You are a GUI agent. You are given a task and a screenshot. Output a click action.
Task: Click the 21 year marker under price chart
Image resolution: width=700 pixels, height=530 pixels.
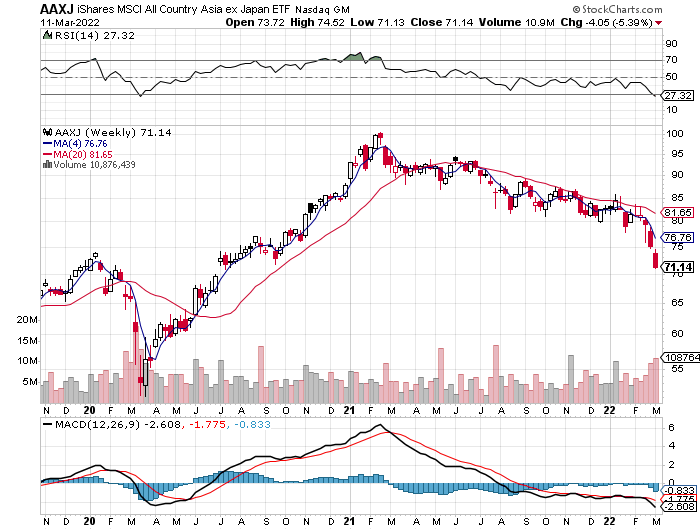click(350, 410)
